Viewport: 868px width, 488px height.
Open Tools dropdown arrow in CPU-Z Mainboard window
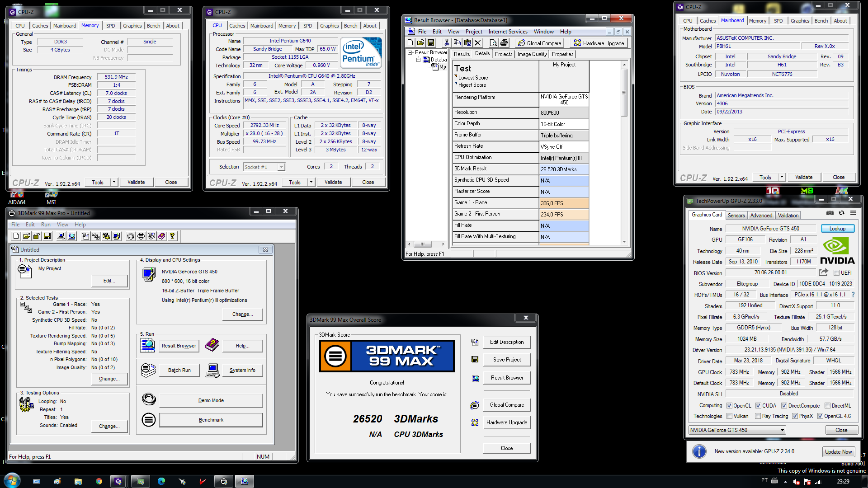782,177
